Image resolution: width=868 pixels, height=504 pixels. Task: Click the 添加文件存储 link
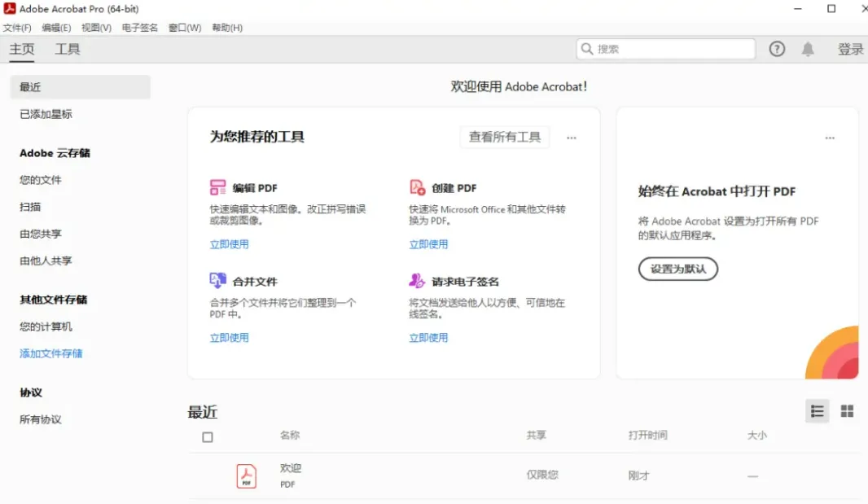51,353
